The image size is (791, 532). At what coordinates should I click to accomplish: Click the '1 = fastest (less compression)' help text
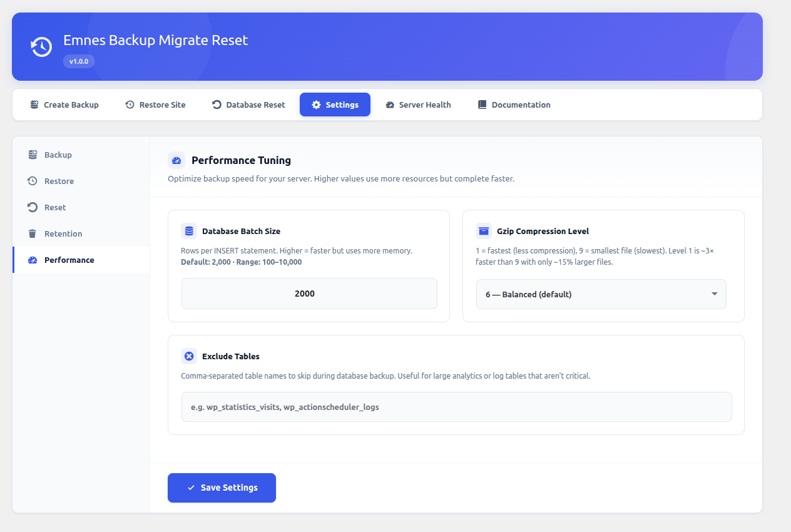pos(595,256)
